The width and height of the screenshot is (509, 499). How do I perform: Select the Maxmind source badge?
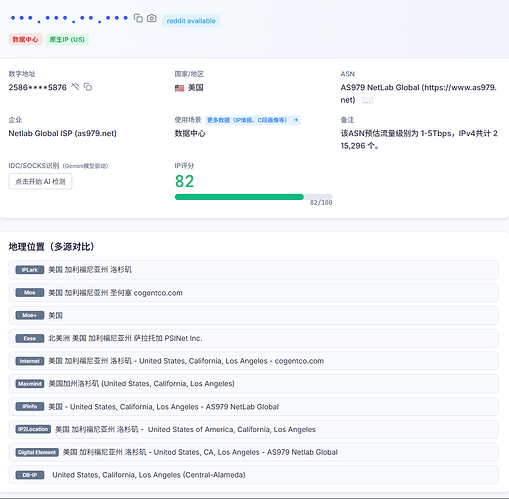click(30, 384)
